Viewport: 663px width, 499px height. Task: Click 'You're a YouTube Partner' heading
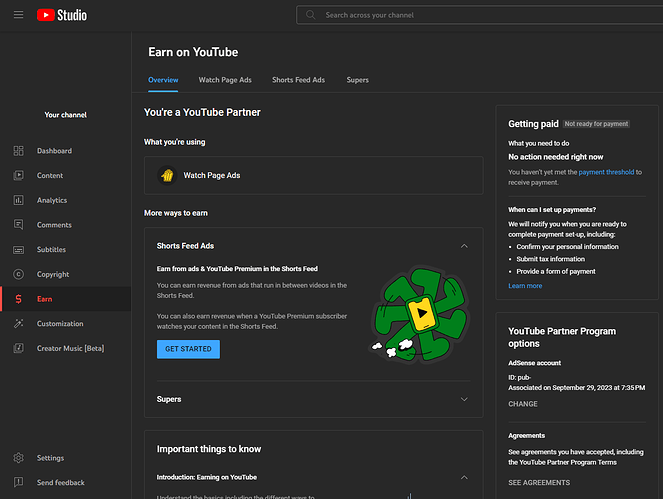coord(202,112)
